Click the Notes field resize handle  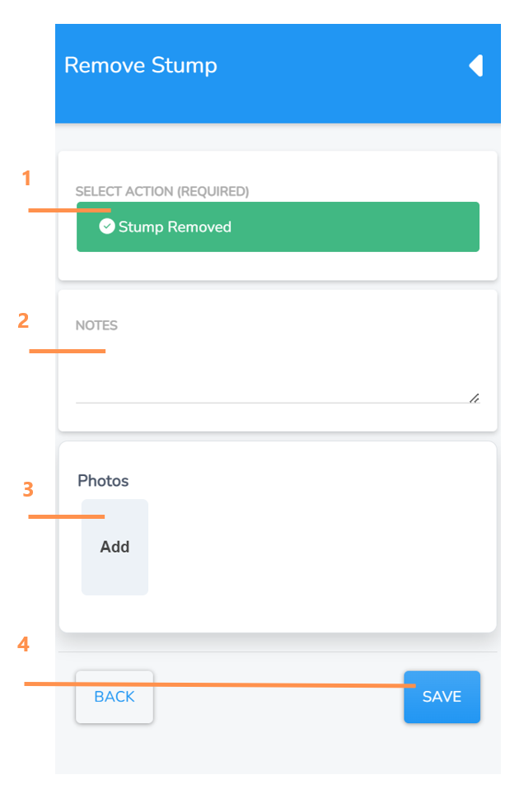(474, 398)
